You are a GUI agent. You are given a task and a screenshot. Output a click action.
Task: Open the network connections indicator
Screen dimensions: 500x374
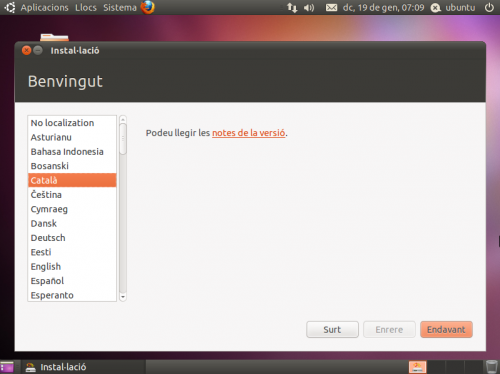[x=292, y=7]
